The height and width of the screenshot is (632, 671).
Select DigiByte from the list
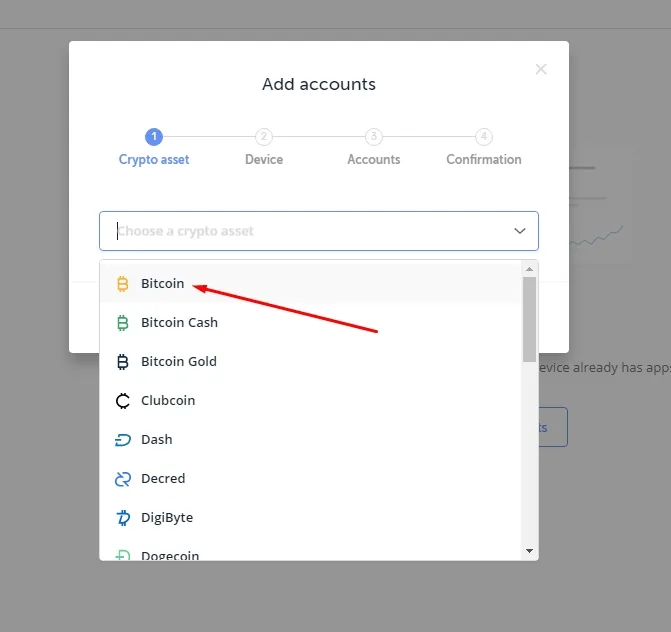click(311, 518)
